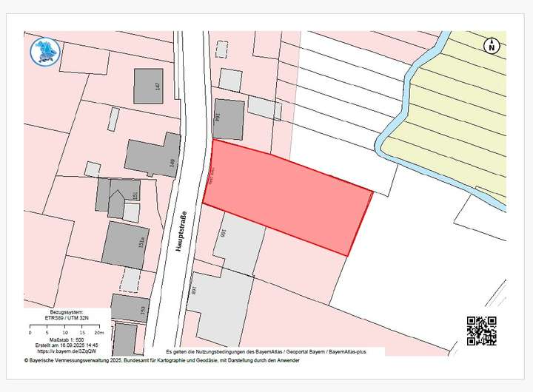Click the Bezugssystem ETRS89 / UTM 32N label
Image resolution: width=533 pixels, height=392 pixels.
click(x=67, y=316)
